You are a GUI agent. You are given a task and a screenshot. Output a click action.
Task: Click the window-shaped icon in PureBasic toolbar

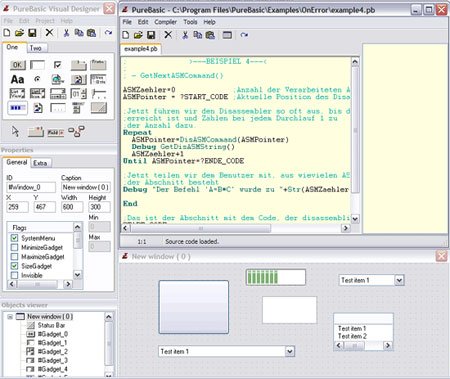(x=227, y=35)
